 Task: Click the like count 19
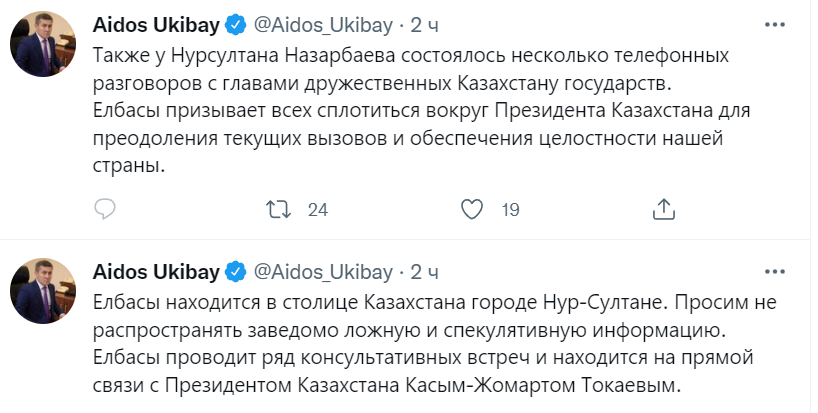pyautogui.click(x=510, y=210)
